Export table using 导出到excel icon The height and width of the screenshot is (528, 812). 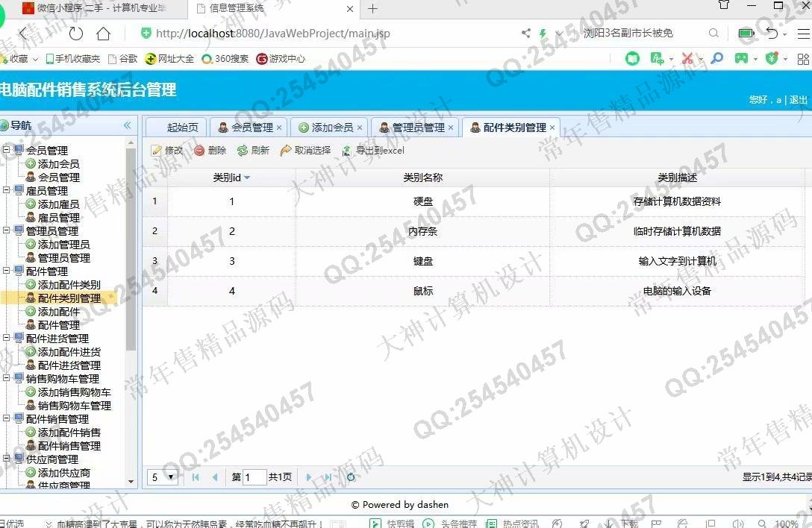[x=346, y=151]
